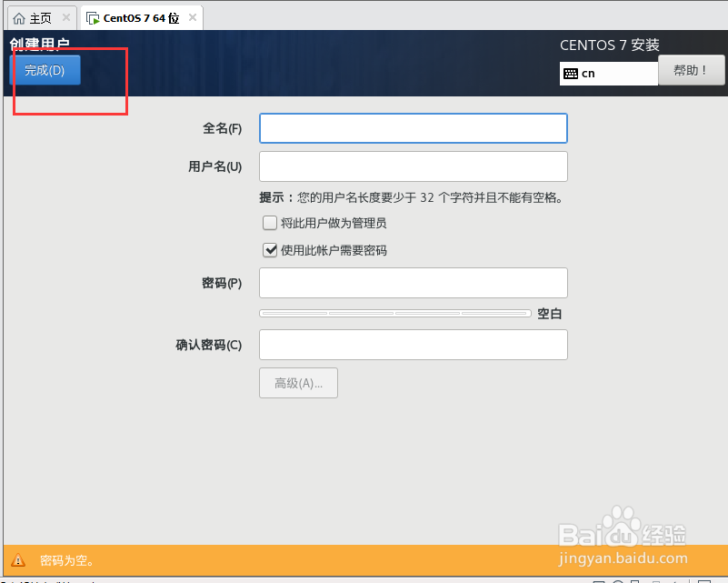
Task: Click the password strength meter bar
Action: (x=395, y=313)
